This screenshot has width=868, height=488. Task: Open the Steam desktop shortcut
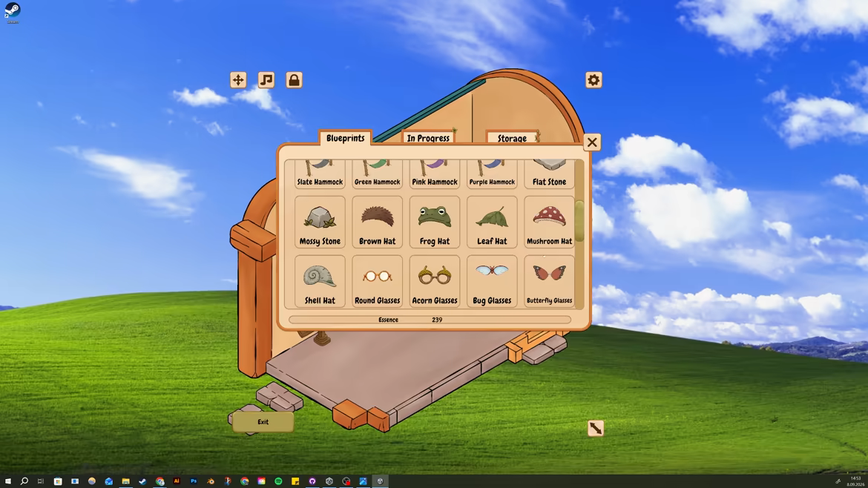coord(12,12)
